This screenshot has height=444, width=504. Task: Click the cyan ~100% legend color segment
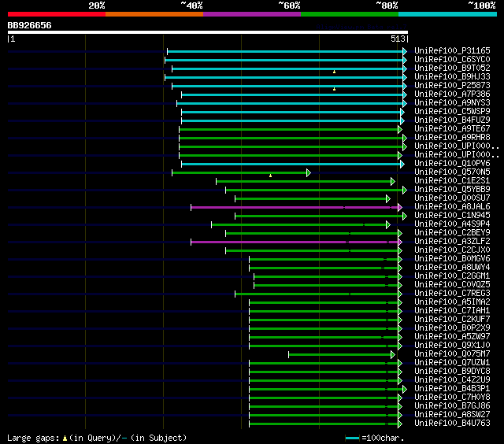(447, 14)
